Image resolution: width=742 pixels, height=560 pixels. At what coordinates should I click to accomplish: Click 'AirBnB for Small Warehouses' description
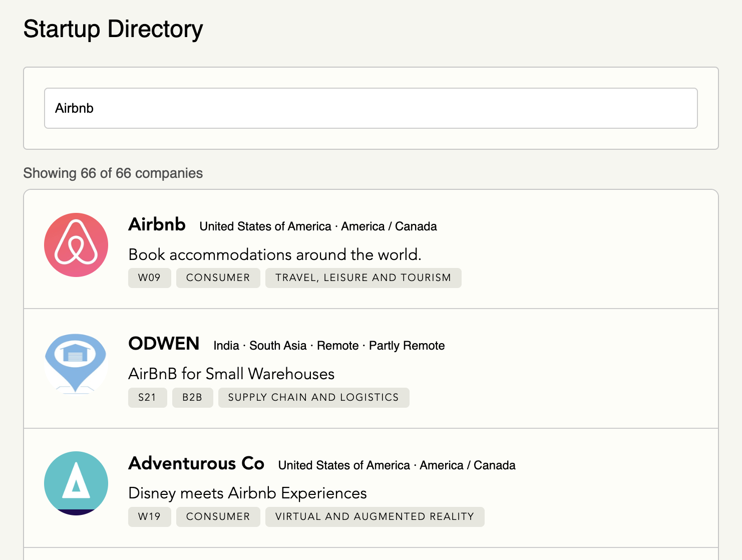click(x=231, y=374)
